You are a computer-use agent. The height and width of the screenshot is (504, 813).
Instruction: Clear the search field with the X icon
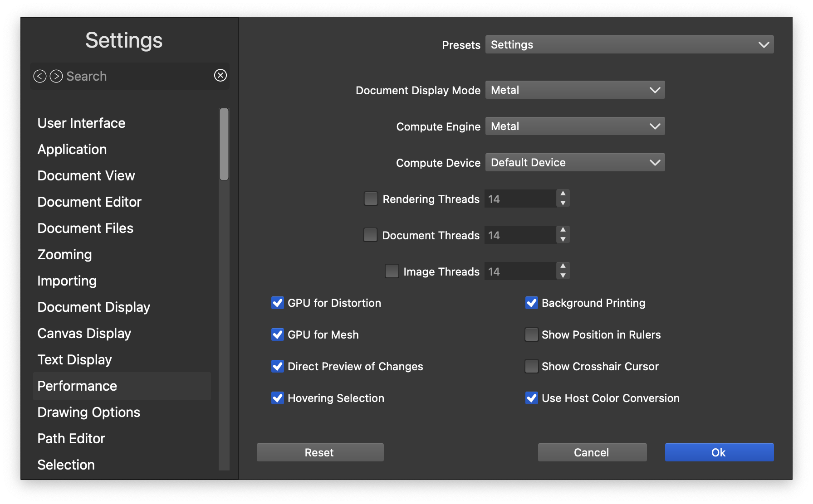point(220,75)
